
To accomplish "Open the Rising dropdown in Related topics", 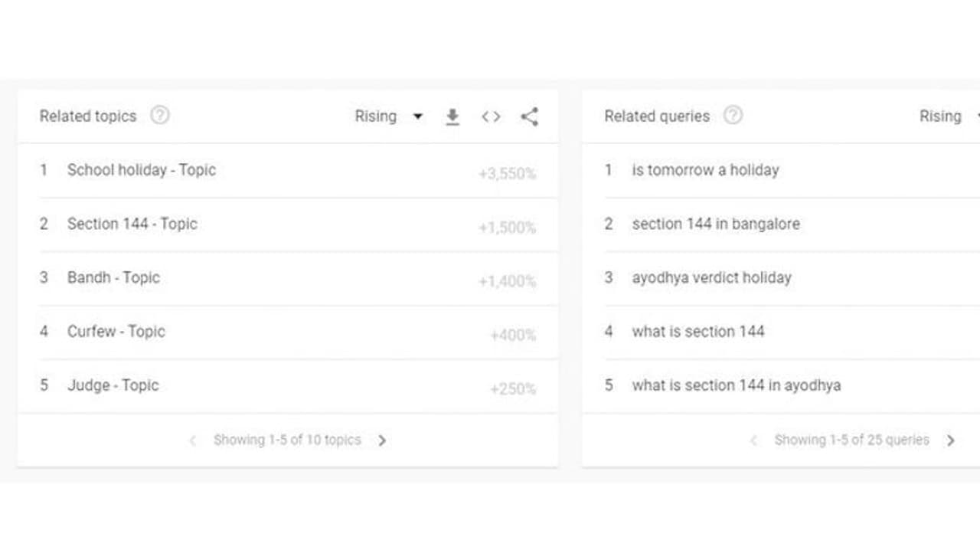I will click(x=388, y=116).
